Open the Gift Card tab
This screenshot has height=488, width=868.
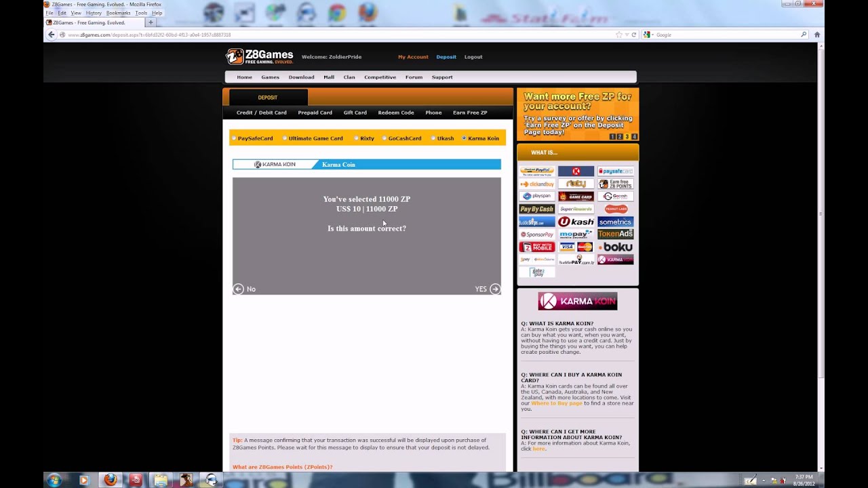(x=355, y=113)
